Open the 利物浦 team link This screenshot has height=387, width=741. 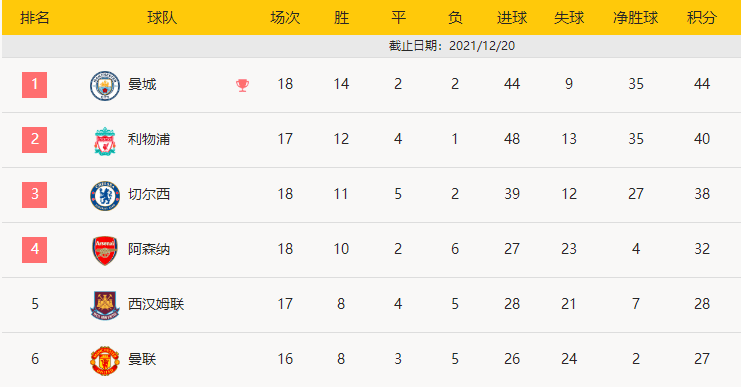coord(149,139)
